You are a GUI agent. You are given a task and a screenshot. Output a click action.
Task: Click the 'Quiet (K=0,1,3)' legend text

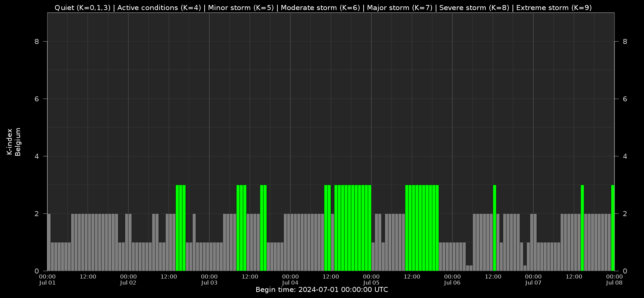82,8
